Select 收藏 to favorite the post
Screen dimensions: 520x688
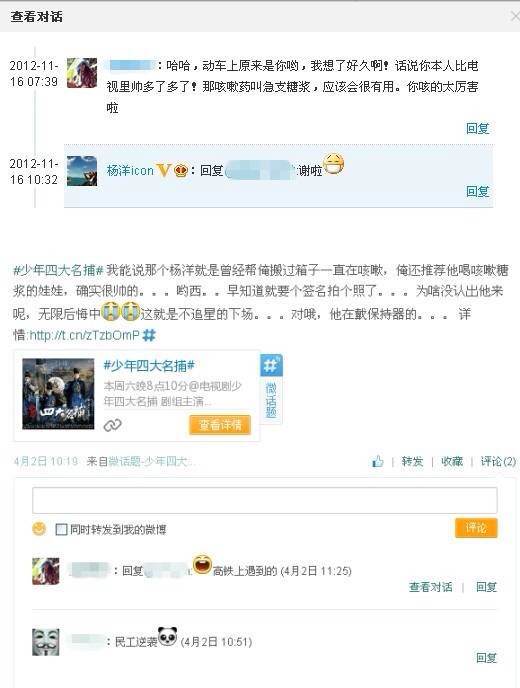coord(452,461)
